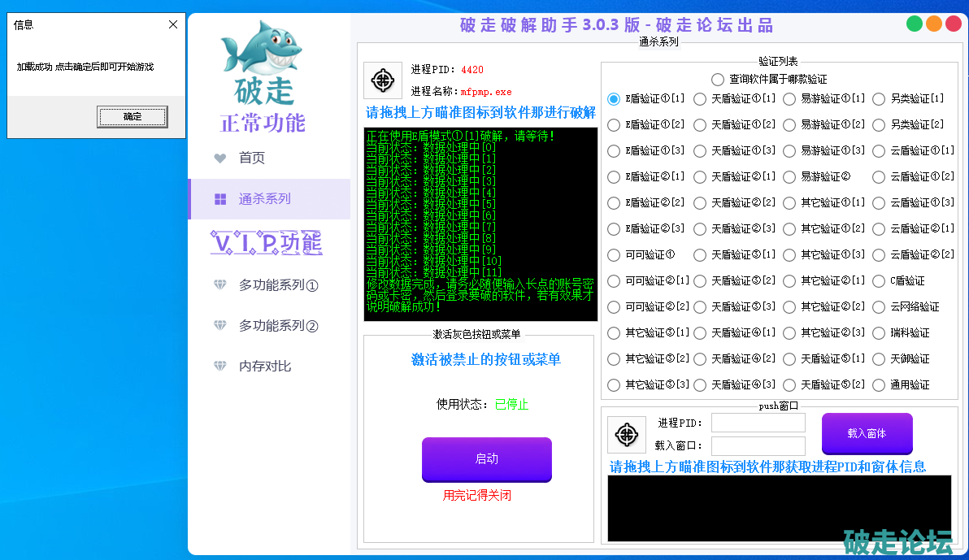Click the crosshair icon in the push窗口 panel
The width and height of the screenshot is (969, 560).
[626, 435]
